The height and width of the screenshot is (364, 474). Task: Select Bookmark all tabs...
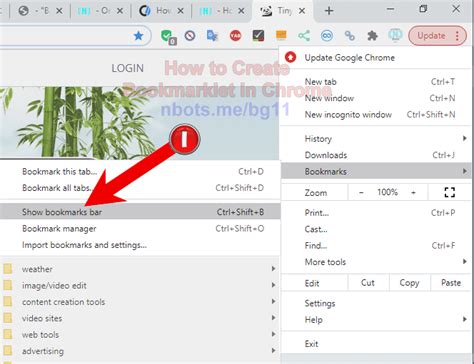click(x=140, y=188)
